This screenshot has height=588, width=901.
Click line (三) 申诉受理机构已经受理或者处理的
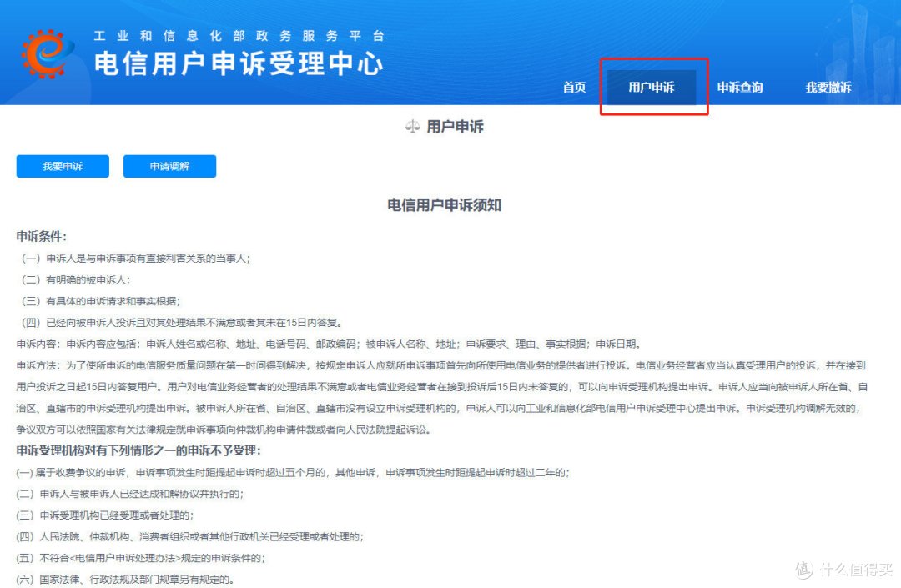tap(105, 515)
